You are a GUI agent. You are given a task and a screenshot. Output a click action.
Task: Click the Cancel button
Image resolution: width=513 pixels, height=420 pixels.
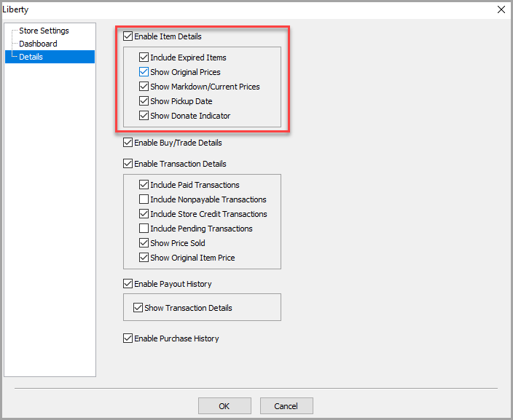286,406
